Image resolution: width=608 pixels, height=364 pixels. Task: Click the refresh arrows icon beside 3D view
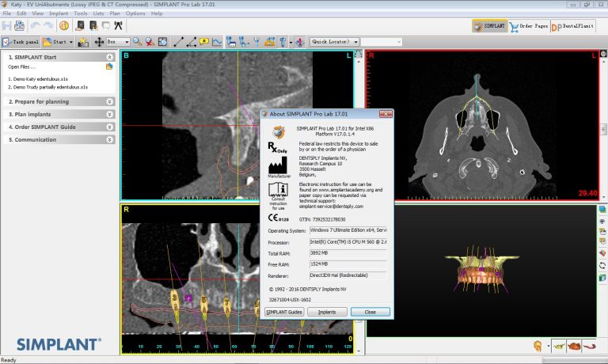click(x=602, y=266)
